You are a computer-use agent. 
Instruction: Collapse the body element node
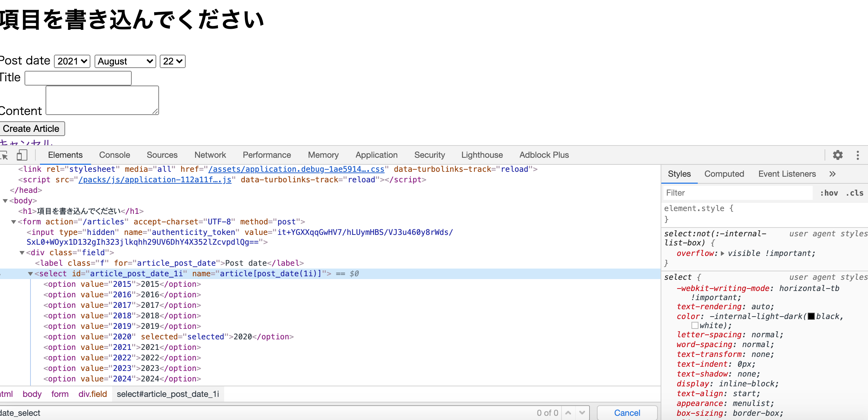coord(5,201)
